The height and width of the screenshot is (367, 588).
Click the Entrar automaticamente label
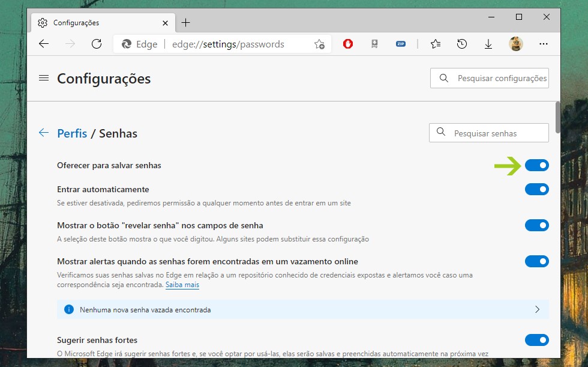tap(103, 189)
